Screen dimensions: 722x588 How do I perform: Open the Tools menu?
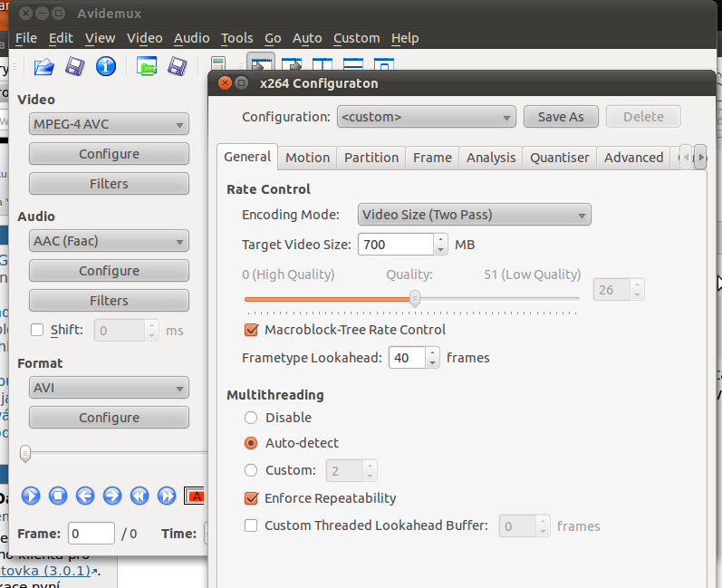tap(237, 38)
